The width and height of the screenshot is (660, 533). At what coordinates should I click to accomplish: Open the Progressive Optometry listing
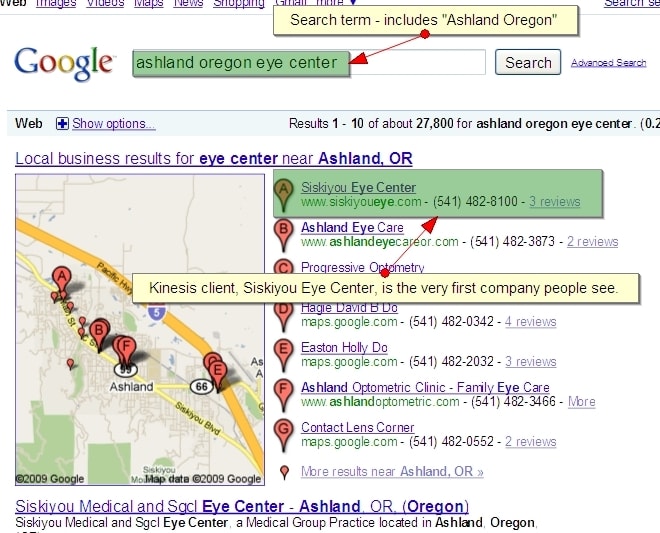point(362,267)
